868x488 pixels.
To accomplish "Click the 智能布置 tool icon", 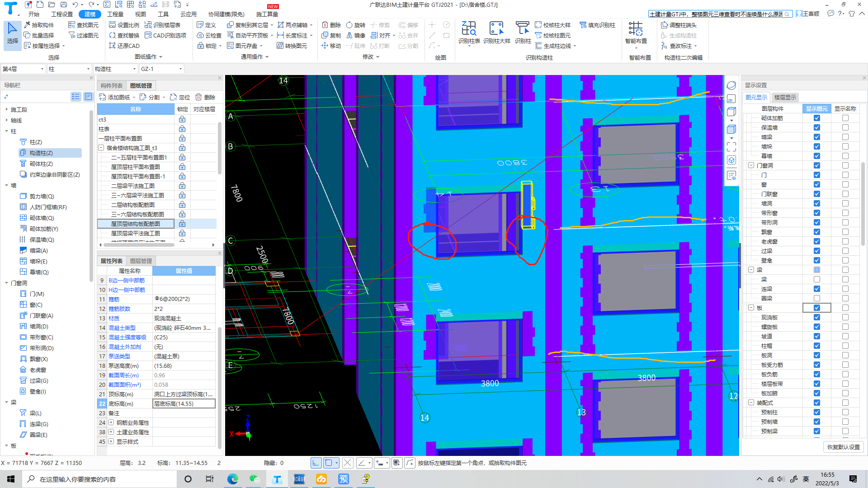I will pos(636,29).
